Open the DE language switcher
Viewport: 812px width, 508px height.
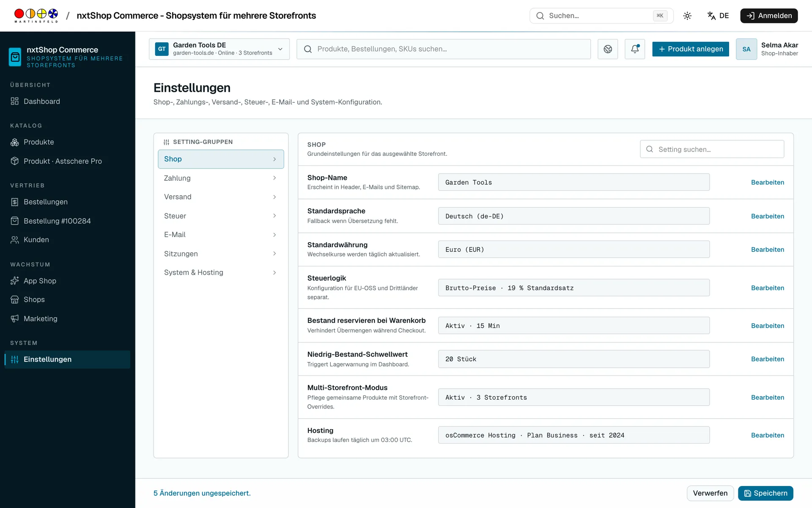pos(718,16)
